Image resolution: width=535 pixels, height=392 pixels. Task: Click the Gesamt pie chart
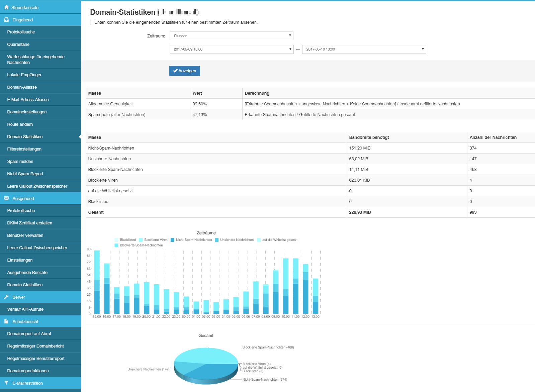point(206,365)
